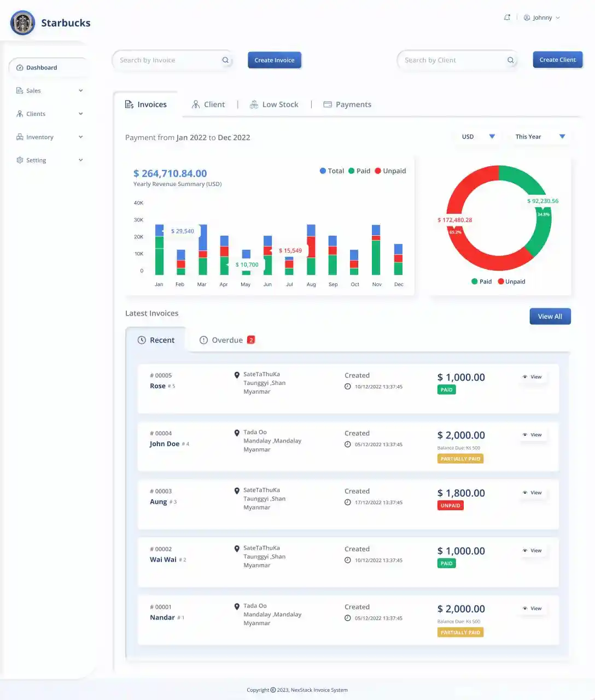Toggle the Total series in chart legend

[332, 171]
